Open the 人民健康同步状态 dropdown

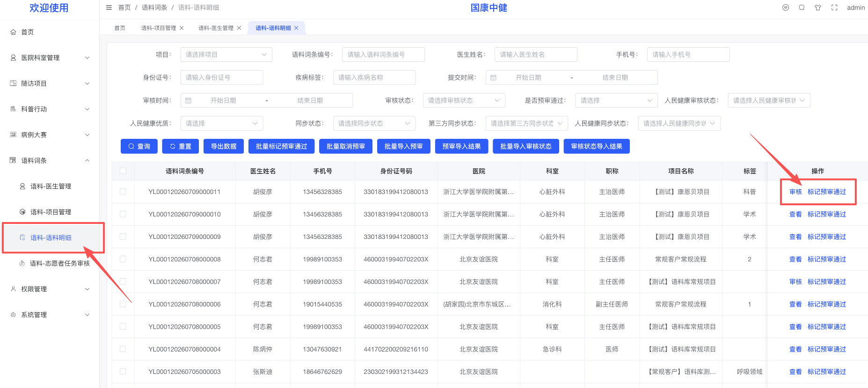point(679,123)
